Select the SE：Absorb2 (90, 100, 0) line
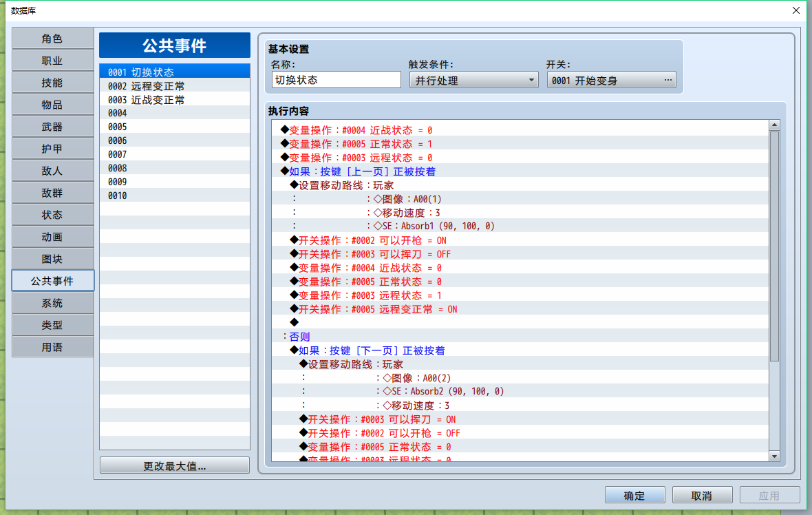Viewport: 812px width, 515px height. 520,392
